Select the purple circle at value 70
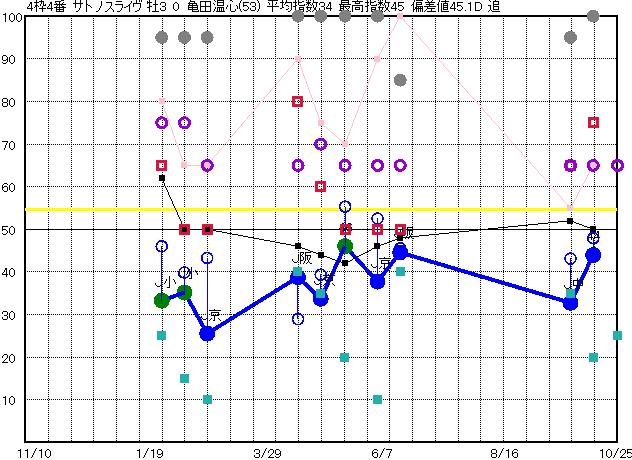Viewport: 632px width, 460px height. 321,144
